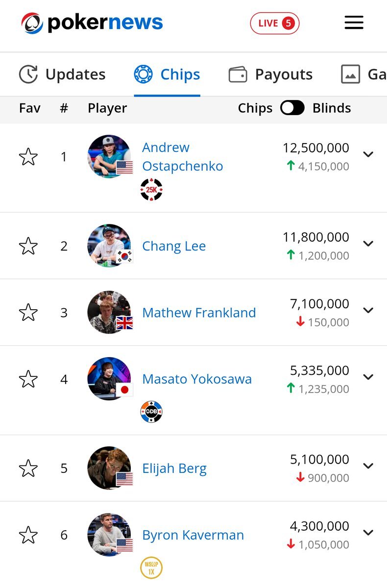The width and height of the screenshot is (387, 588).
Task: Switch to the Updates tab
Action: coord(62,74)
